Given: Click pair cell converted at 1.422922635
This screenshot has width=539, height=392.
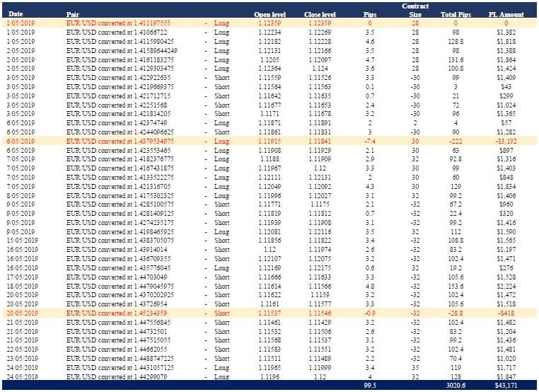Looking at the screenshot, I should pyautogui.click(x=118, y=78).
